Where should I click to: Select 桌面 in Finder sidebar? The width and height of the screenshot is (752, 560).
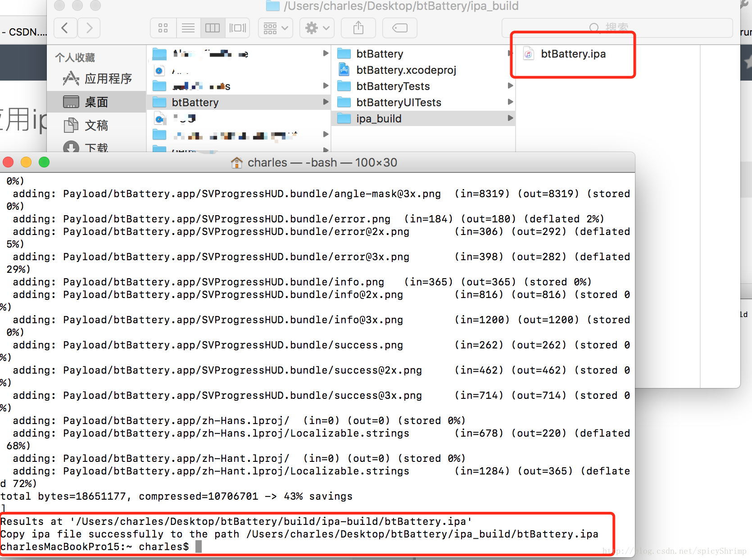click(x=96, y=102)
